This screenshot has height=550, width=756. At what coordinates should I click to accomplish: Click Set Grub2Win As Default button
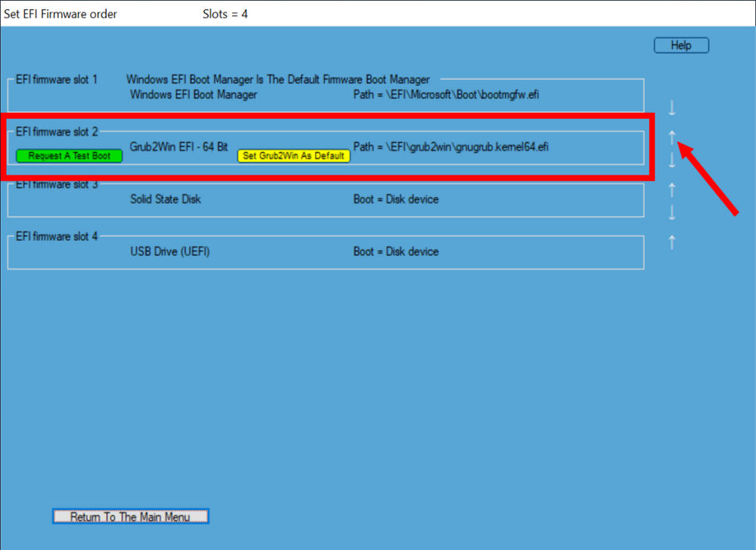click(293, 156)
